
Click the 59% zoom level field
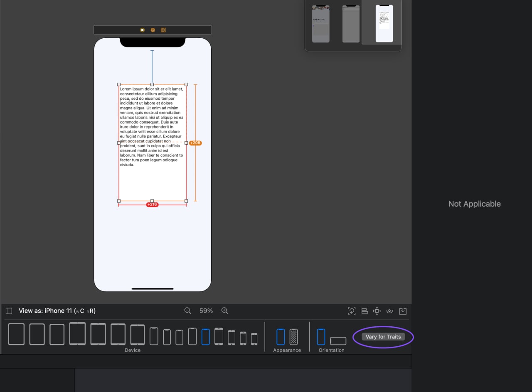coord(206,311)
